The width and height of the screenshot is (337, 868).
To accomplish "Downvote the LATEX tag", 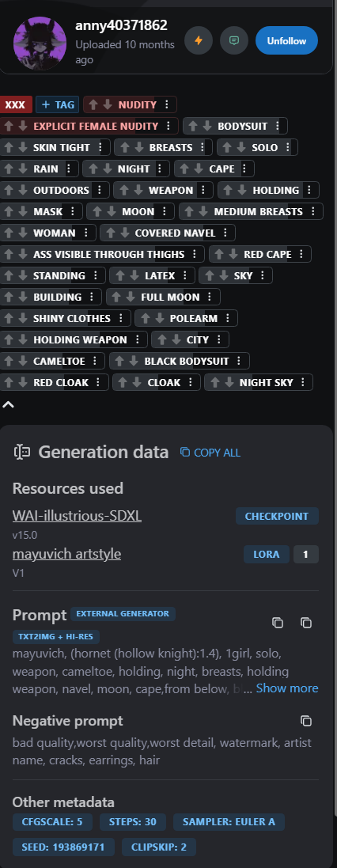I will click(x=131, y=275).
